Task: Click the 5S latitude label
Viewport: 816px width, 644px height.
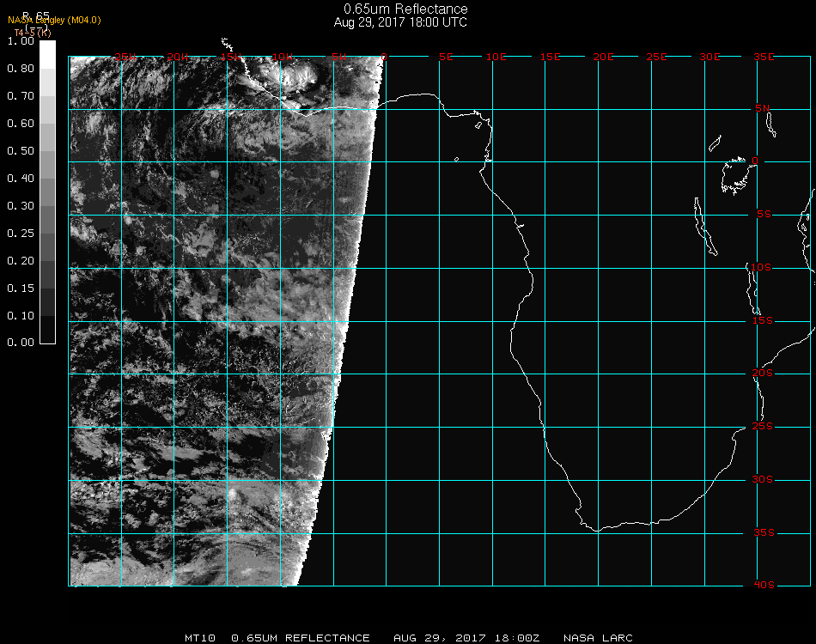Action: (764, 215)
